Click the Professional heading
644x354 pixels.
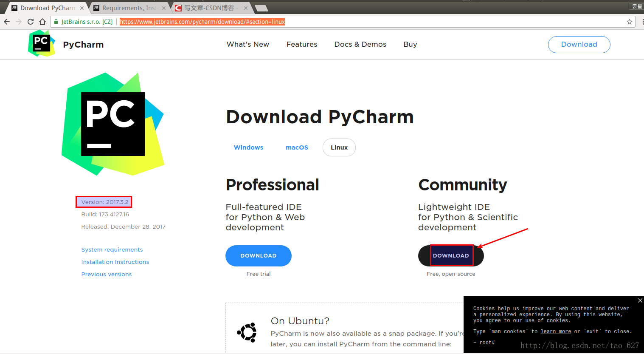click(272, 185)
